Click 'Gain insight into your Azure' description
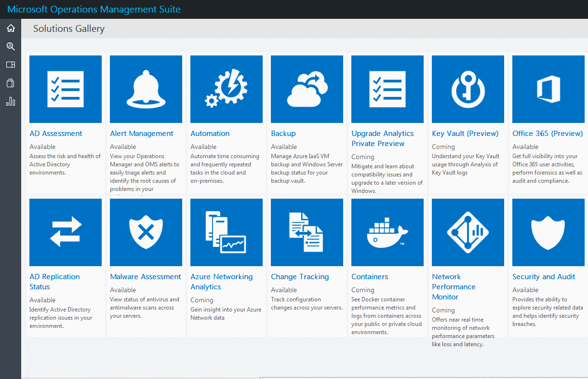This screenshot has height=379, width=588. coord(225,313)
